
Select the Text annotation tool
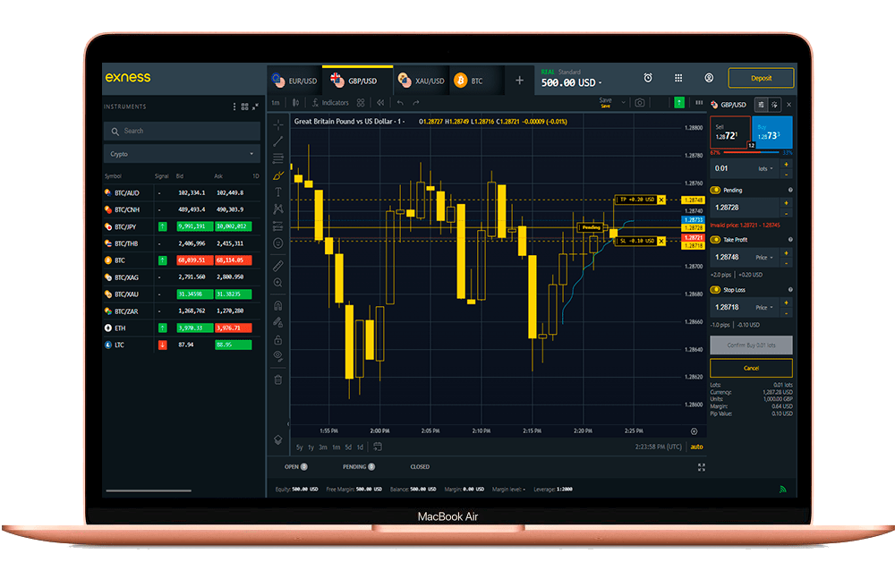(x=278, y=192)
